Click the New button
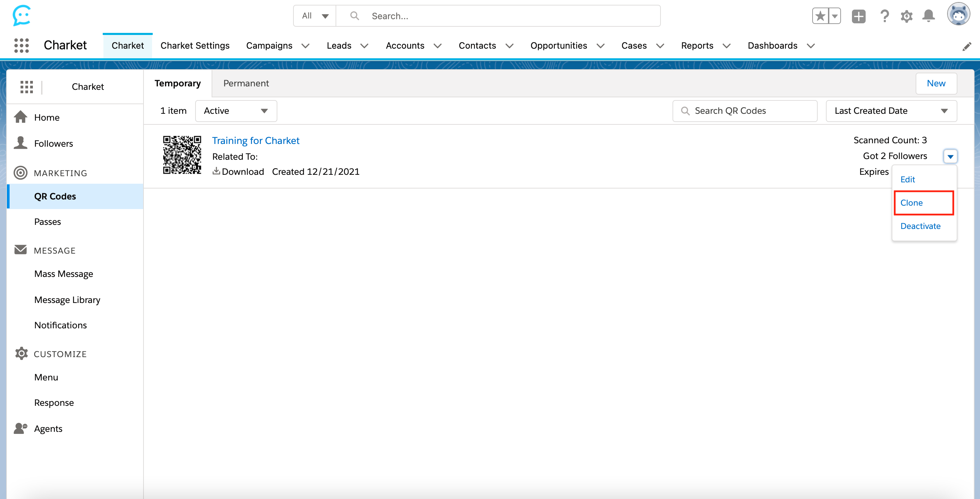 [x=935, y=83]
